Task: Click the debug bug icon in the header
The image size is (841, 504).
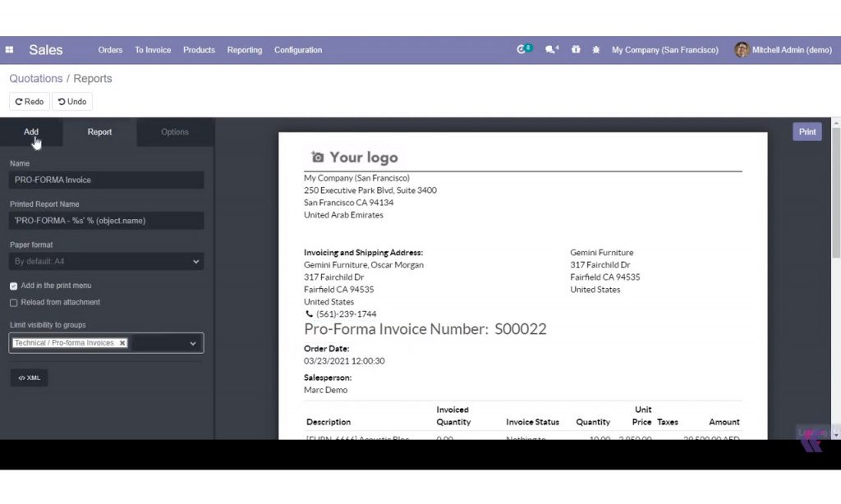Action: (x=595, y=49)
